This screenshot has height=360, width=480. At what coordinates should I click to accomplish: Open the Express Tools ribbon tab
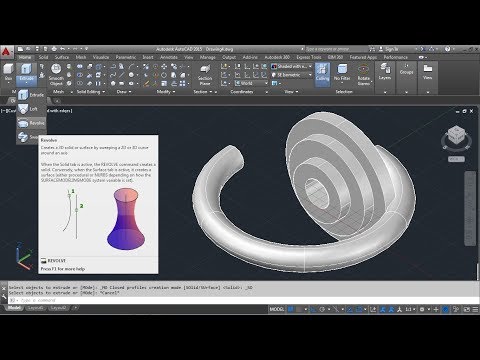[x=309, y=57]
